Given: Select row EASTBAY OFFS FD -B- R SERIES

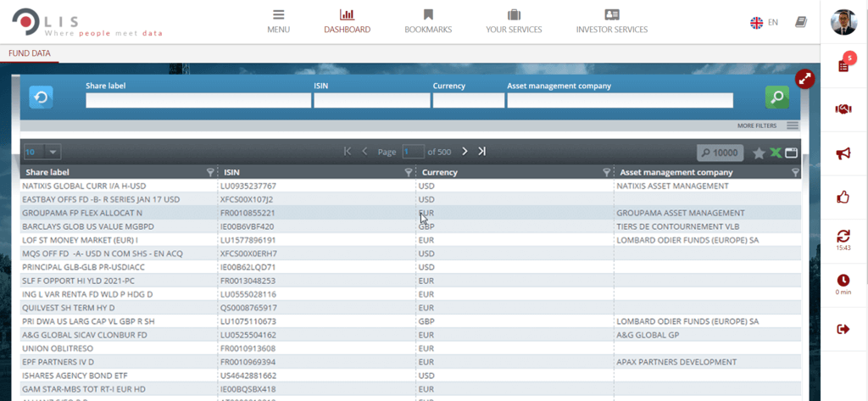Looking at the screenshot, I should (411, 199).
